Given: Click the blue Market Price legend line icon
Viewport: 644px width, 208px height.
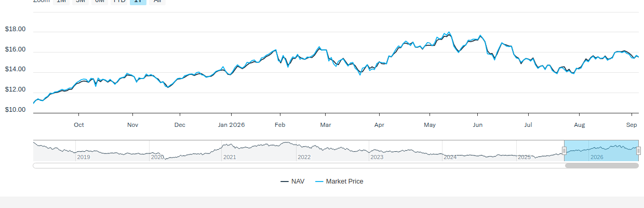Looking at the screenshot, I should [319, 181].
